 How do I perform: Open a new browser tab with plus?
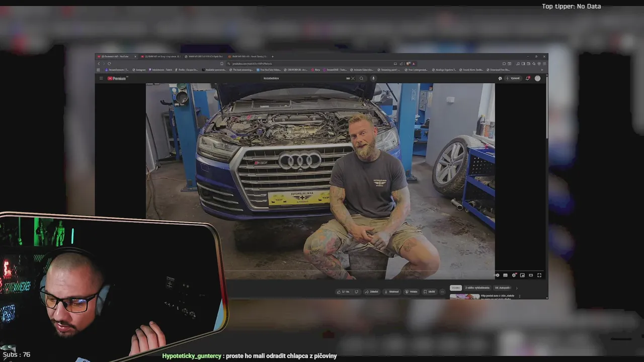[x=273, y=56]
